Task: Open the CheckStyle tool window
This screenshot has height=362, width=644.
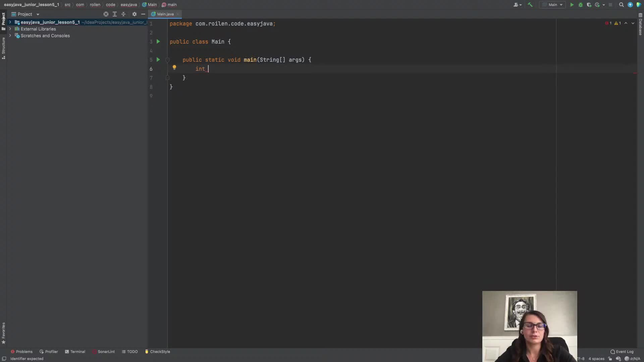Action: [157, 352]
